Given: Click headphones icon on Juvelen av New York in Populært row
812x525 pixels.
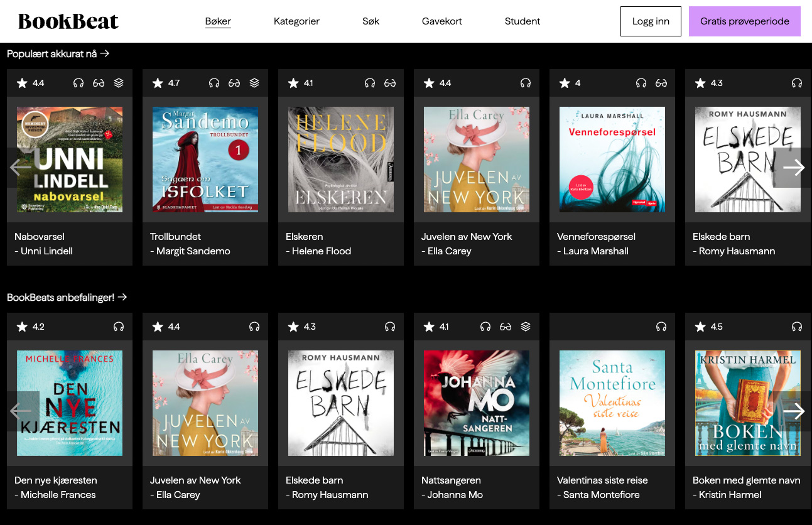Looking at the screenshot, I should pos(526,83).
